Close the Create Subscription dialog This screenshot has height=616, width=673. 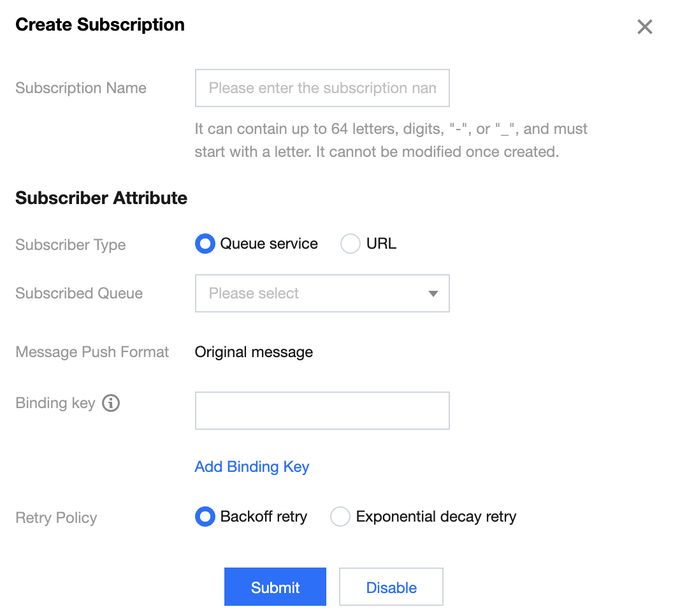645,27
